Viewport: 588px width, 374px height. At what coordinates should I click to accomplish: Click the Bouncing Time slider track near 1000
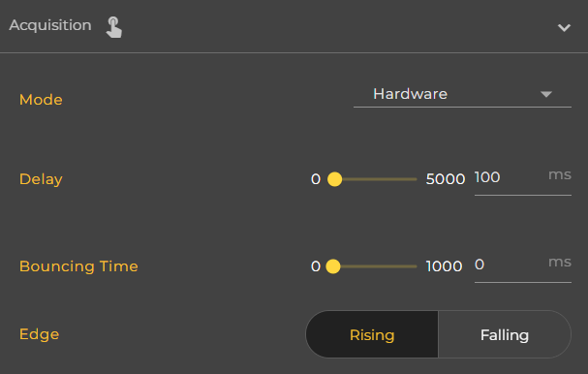(409, 266)
